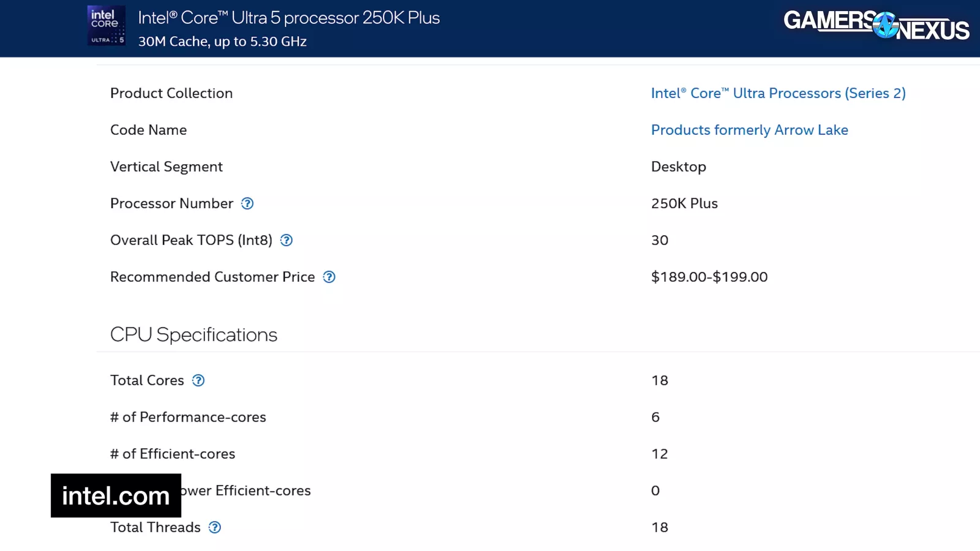Click the # of Efficient-cores label
980x551 pixels.
pyautogui.click(x=173, y=454)
